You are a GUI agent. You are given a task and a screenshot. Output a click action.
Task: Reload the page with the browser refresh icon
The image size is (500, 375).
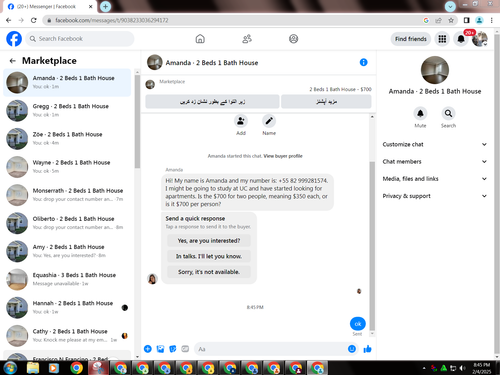click(x=34, y=20)
